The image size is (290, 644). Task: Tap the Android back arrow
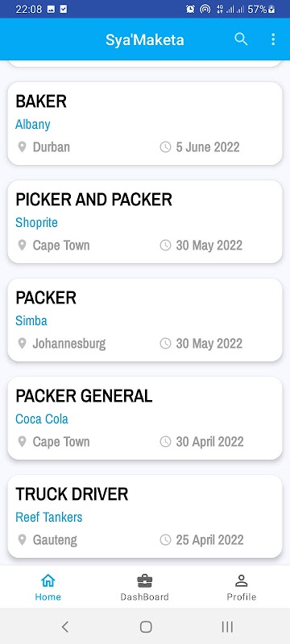click(64, 626)
